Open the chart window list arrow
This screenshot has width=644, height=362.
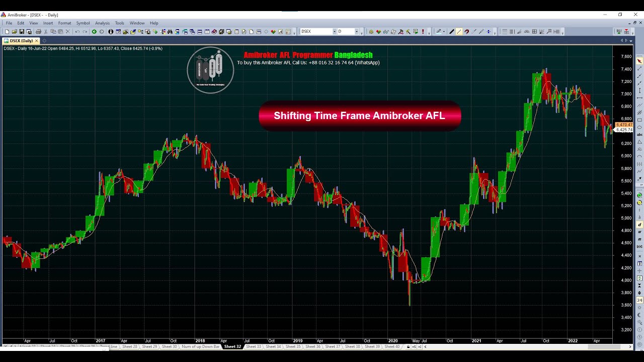click(630, 40)
